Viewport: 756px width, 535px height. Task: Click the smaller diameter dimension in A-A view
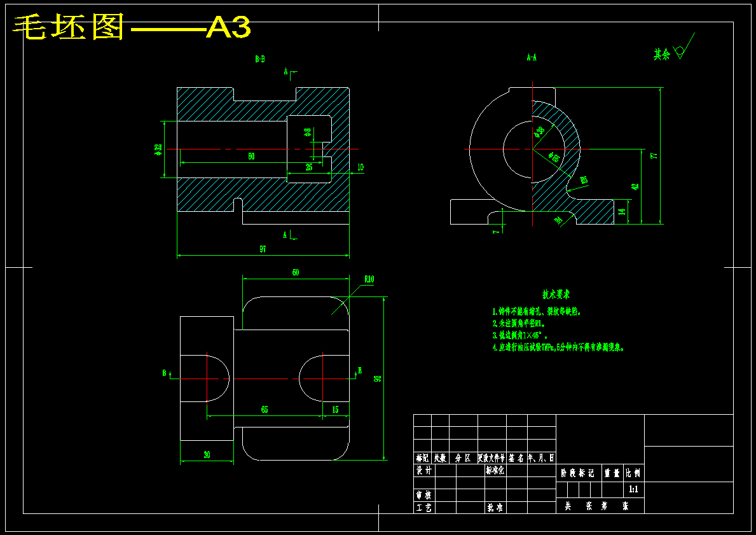(x=540, y=131)
